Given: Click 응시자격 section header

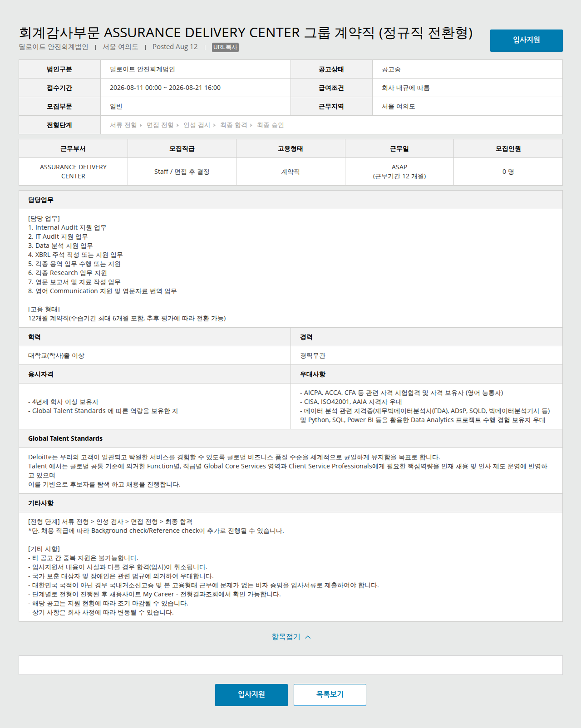Looking at the screenshot, I should coord(155,374).
